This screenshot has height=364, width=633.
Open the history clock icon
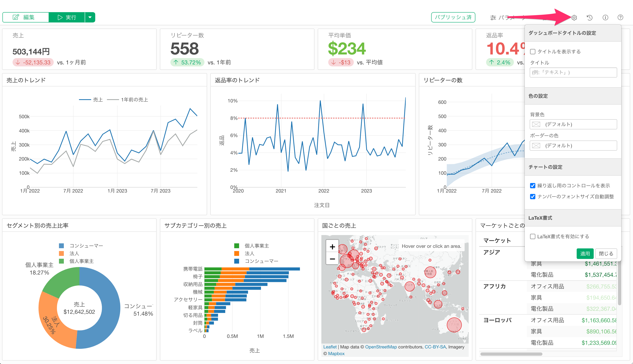(x=589, y=17)
